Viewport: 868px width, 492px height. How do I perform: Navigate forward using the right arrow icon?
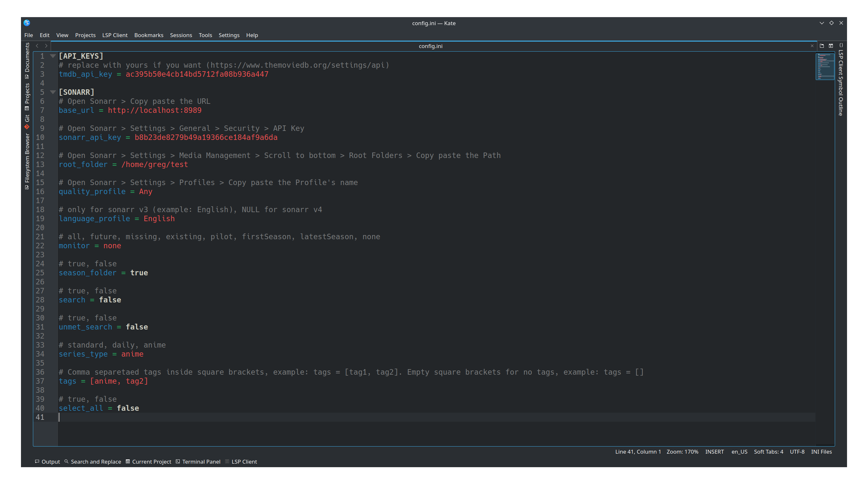coord(46,46)
